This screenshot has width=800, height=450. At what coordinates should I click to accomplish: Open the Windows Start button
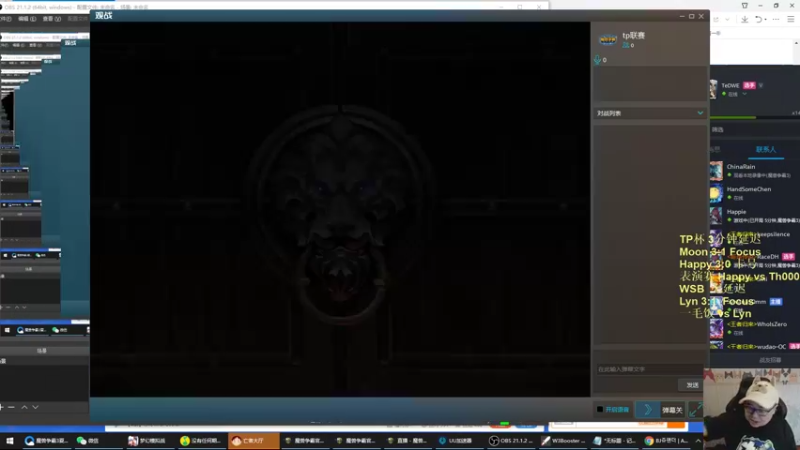tap(9, 440)
